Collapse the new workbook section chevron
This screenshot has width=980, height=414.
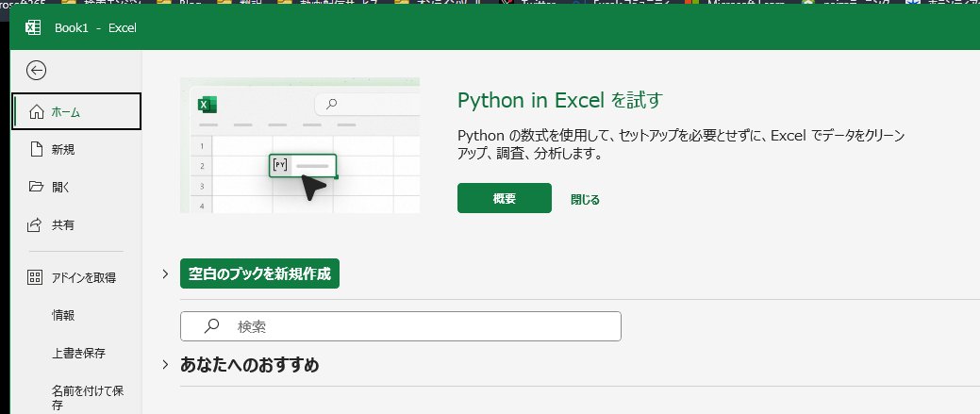click(166, 273)
